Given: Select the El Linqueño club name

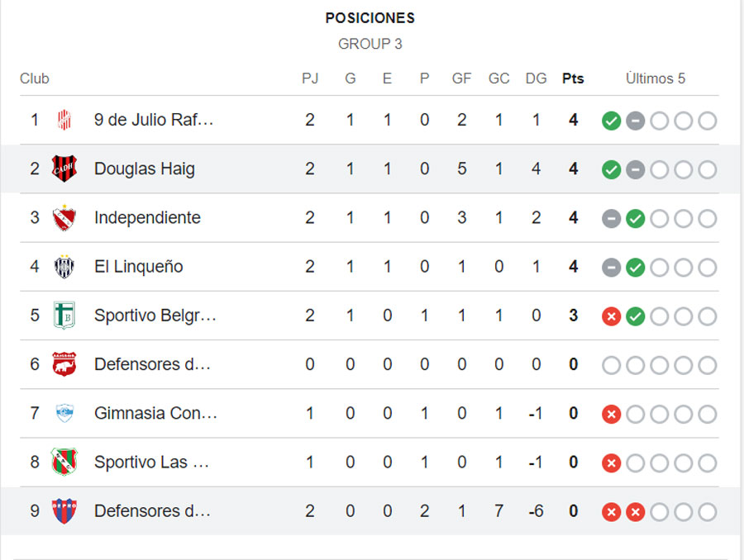Looking at the screenshot, I should 139,267.
